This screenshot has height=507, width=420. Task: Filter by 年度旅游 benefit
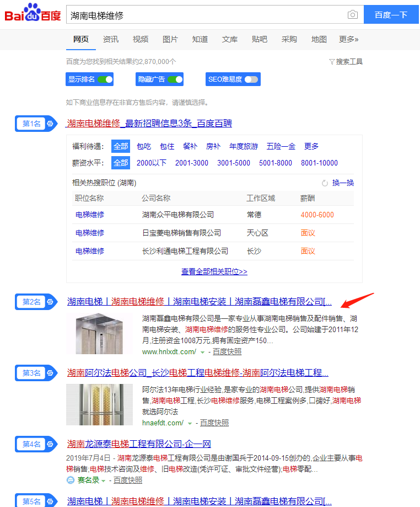tap(244, 147)
